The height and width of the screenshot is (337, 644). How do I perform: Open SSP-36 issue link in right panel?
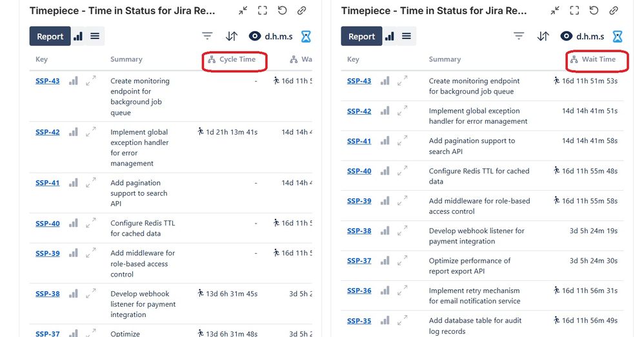pos(359,291)
